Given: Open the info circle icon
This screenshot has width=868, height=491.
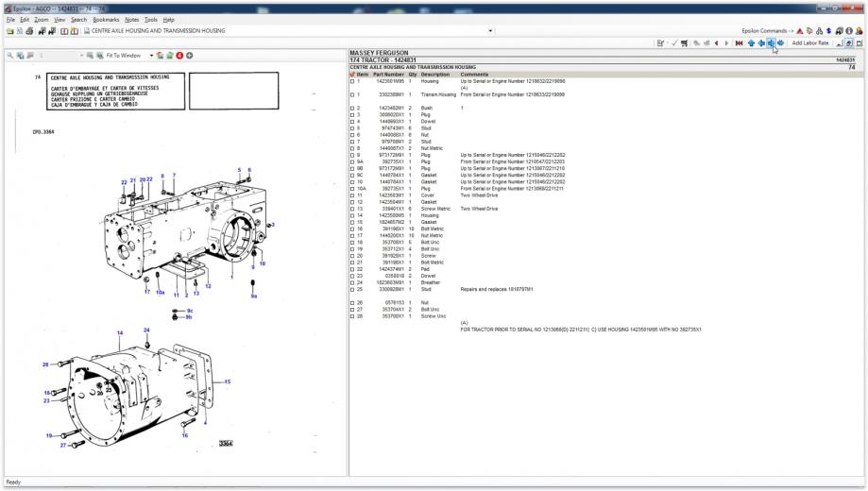Looking at the screenshot, I should pyautogui.click(x=849, y=31).
